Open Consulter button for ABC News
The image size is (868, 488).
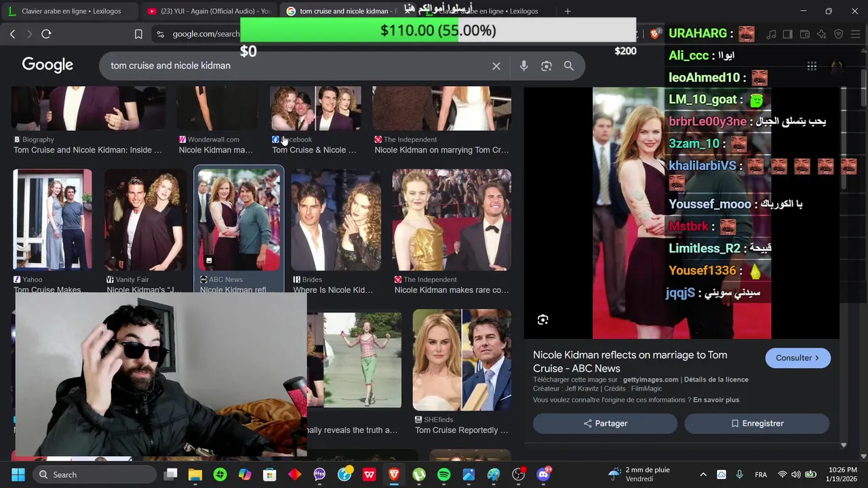point(797,358)
